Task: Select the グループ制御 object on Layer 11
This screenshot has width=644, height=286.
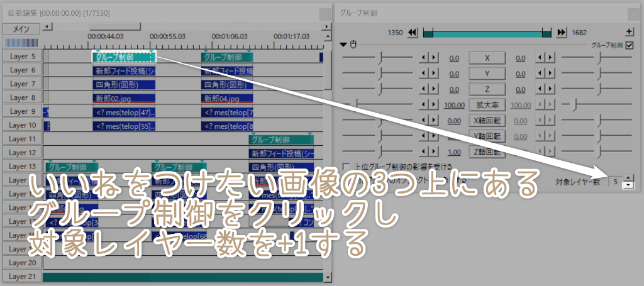Action: (x=281, y=140)
